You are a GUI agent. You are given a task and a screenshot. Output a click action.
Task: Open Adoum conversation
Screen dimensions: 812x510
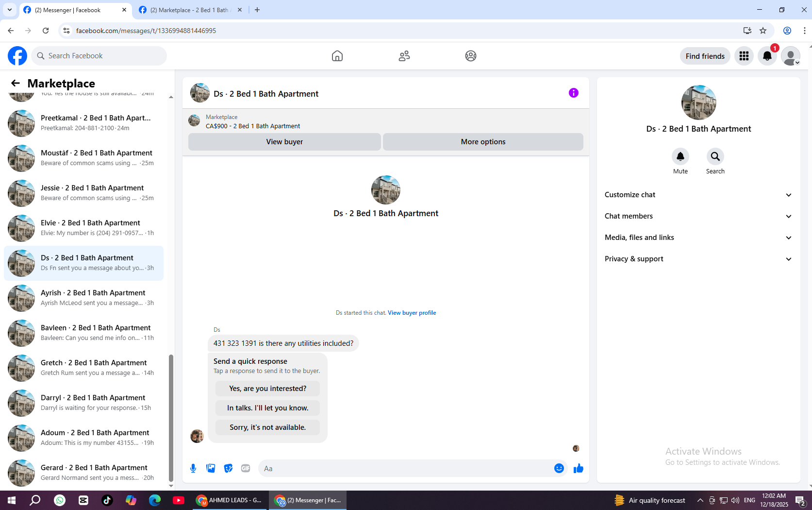click(x=84, y=438)
